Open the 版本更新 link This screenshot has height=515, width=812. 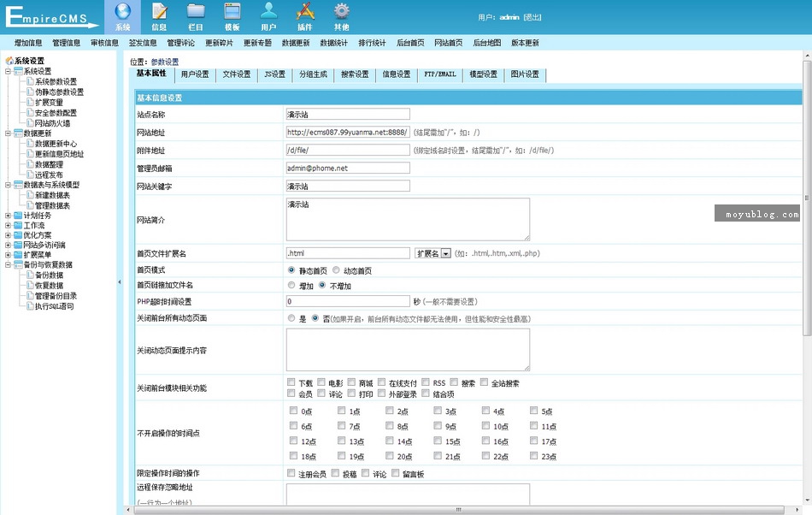pos(525,43)
